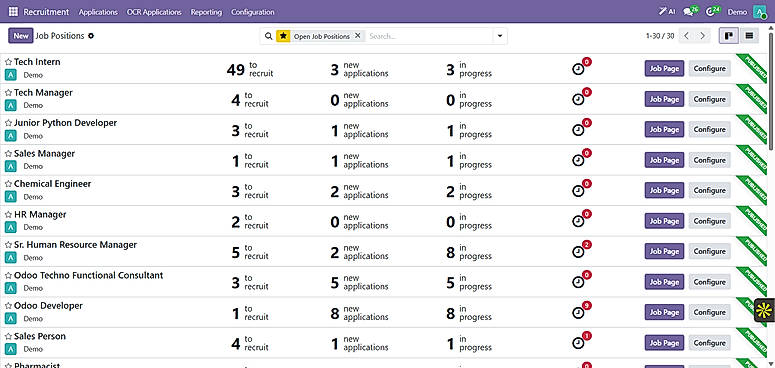Image resolution: width=775 pixels, height=368 pixels.
Task: Open the conversations messages icon
Action: point(690,11)
